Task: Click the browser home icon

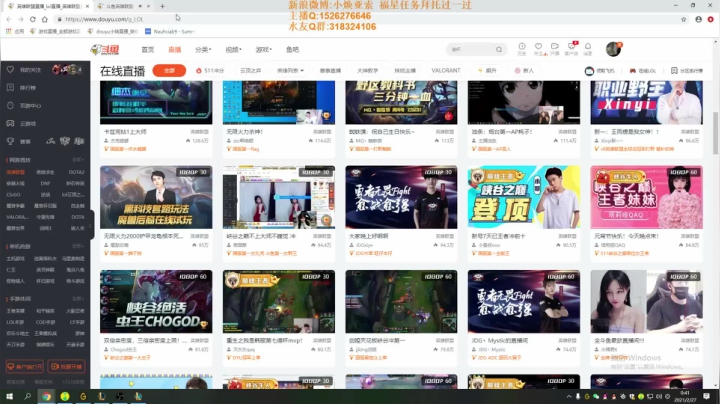Action: [x=45, y=19]
